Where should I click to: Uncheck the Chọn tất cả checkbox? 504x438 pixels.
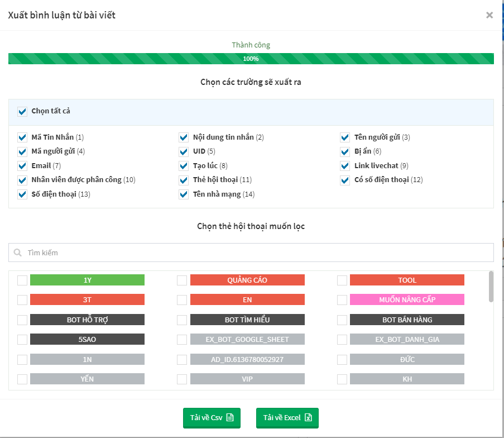[x=22, y=112]
